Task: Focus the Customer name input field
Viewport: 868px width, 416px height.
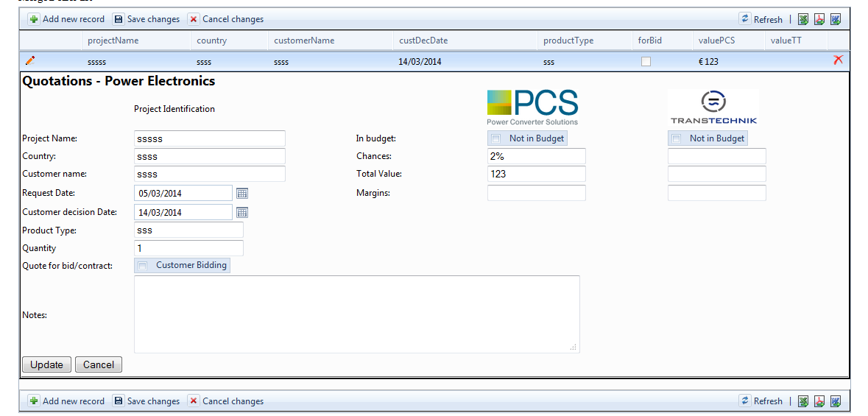Action: pyautogui.click(x=210, y=174)
